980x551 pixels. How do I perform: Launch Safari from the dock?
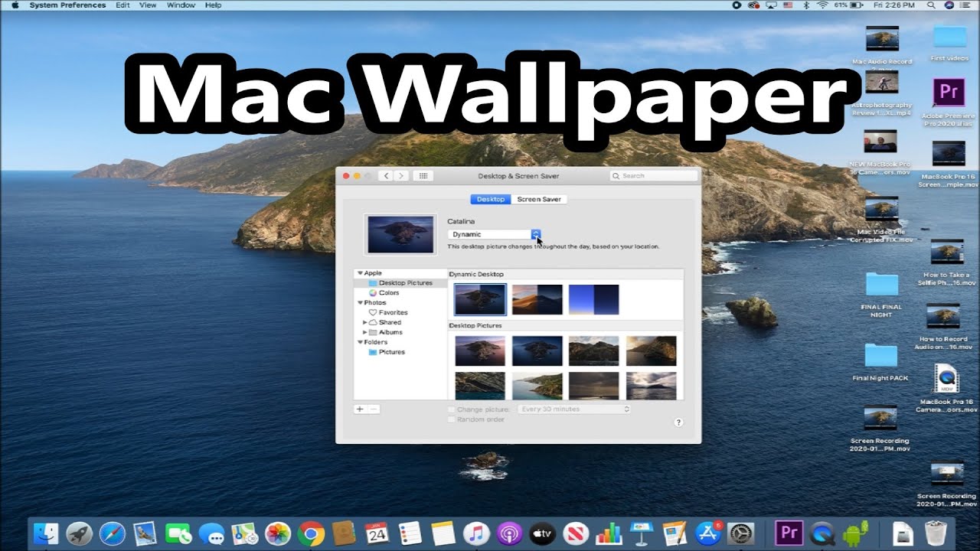pos(113,533)
